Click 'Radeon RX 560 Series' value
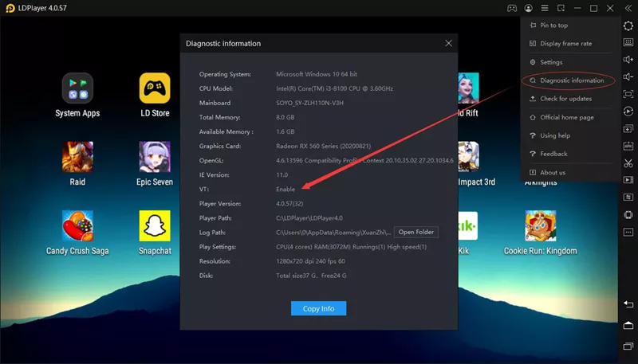638x364 pixels. click(x=324, y=146)
